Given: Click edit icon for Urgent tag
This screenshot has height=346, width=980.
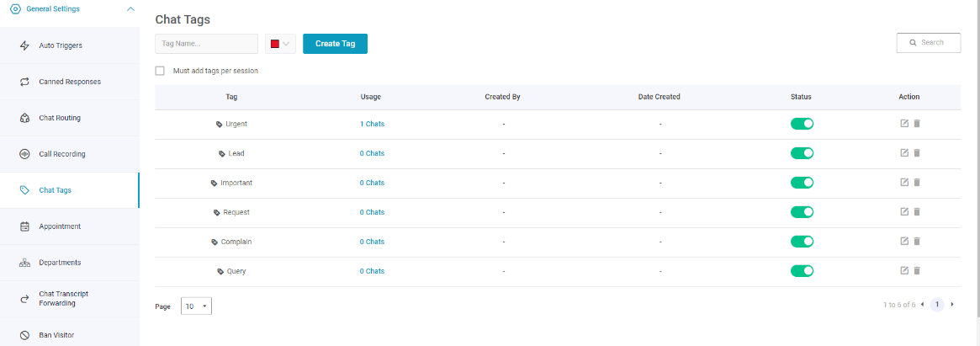Looking at the screenshot, I should pyautogui.click(x=903, y=123).
